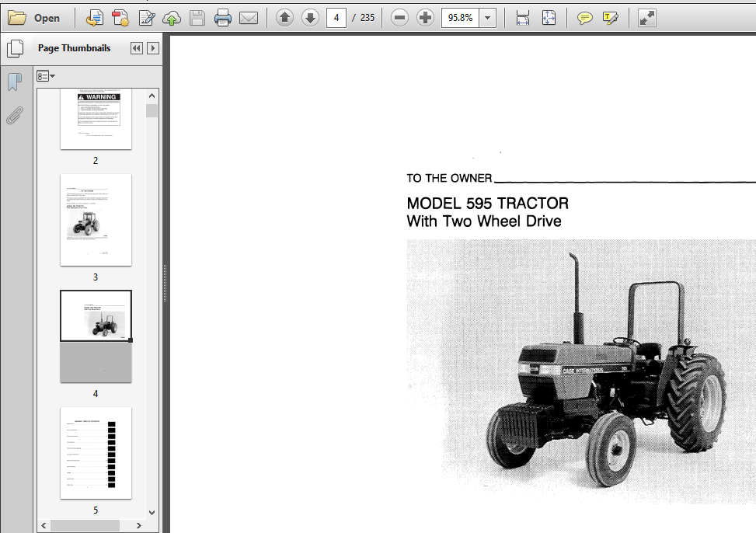The height and width of the screenshot is (533, 756).
Task: Zoom in with the plus button
Action: 425,19
